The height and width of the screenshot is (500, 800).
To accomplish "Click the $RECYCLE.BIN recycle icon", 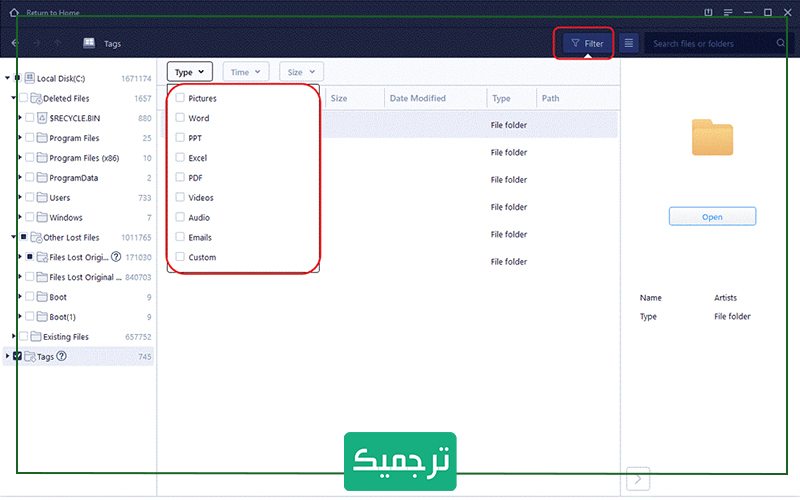I will pos(42,117).
